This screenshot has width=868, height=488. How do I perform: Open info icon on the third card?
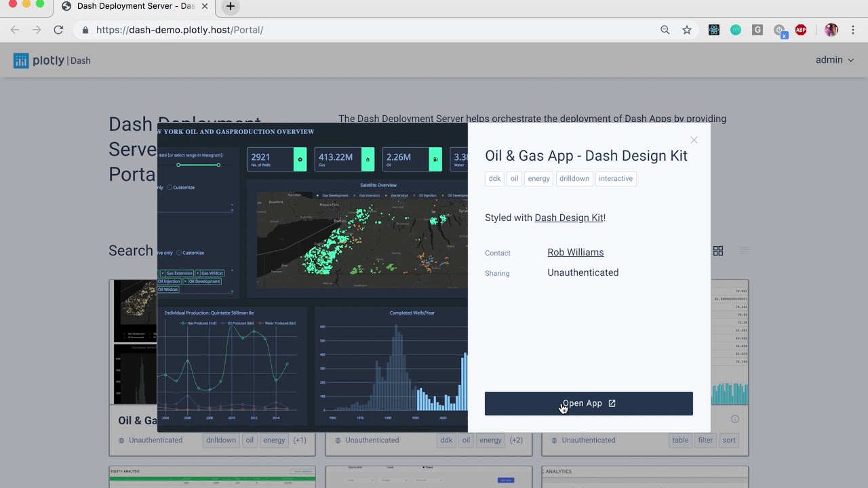(734, 419)
